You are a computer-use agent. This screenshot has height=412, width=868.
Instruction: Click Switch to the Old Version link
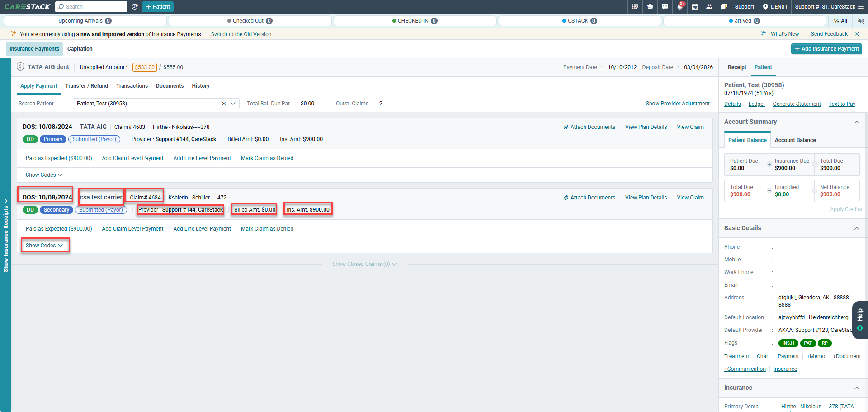pyautogui.click(x=242, y=34)
